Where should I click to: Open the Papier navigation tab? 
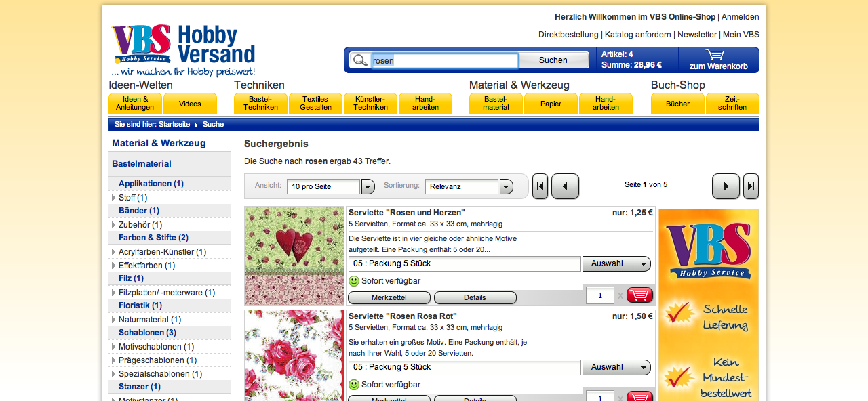coord(551,104)
